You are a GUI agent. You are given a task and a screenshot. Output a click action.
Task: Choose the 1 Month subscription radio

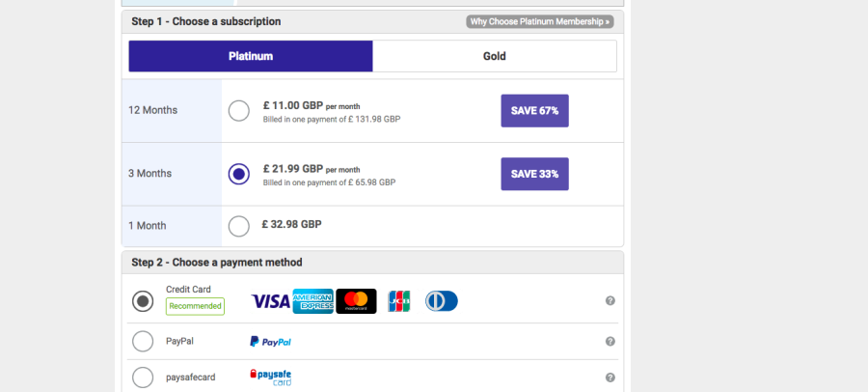(x=238, y=226)
